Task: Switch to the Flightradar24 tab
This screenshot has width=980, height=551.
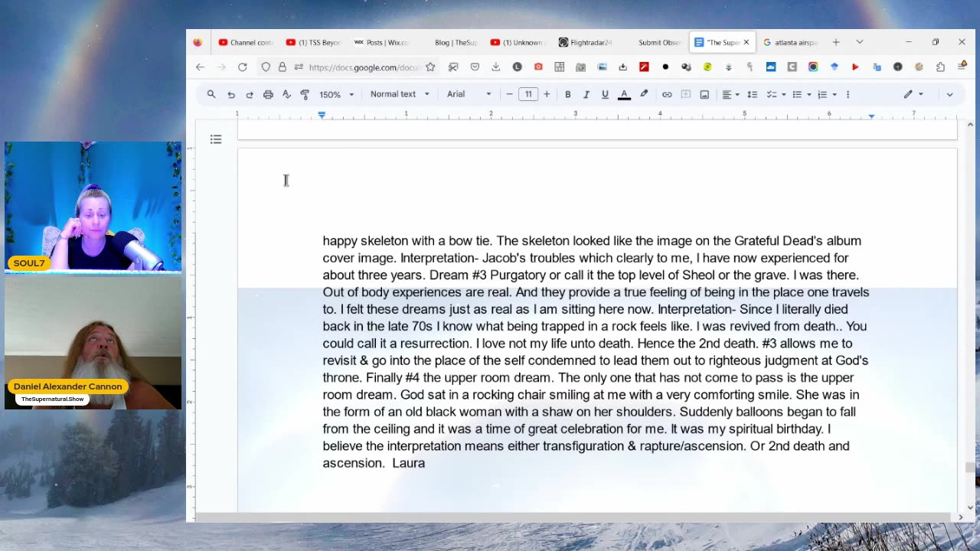Action: coord(586,42)
